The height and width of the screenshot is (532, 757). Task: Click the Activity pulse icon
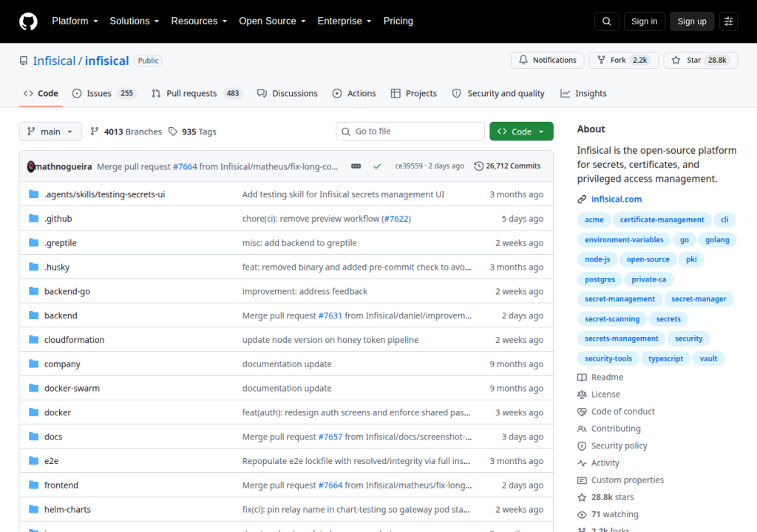tap(582, 463)
